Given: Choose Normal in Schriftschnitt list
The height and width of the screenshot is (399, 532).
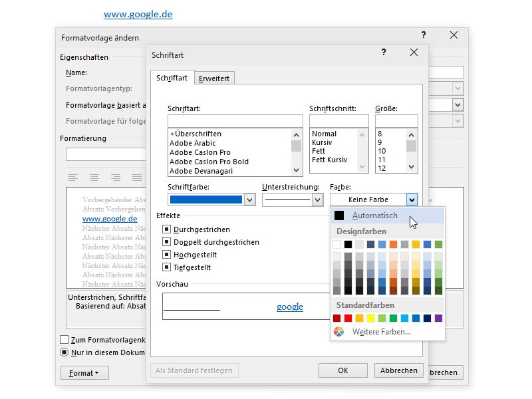Looking at the screenshot, I should (324, 134).
